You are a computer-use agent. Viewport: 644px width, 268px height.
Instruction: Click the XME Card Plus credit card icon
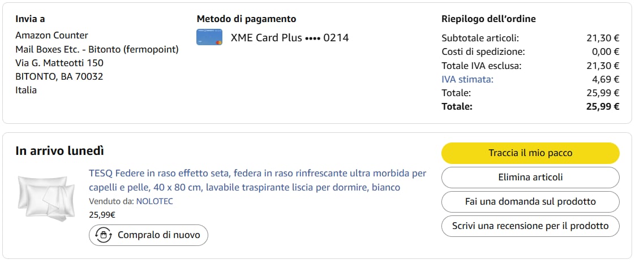pos(209,37)
